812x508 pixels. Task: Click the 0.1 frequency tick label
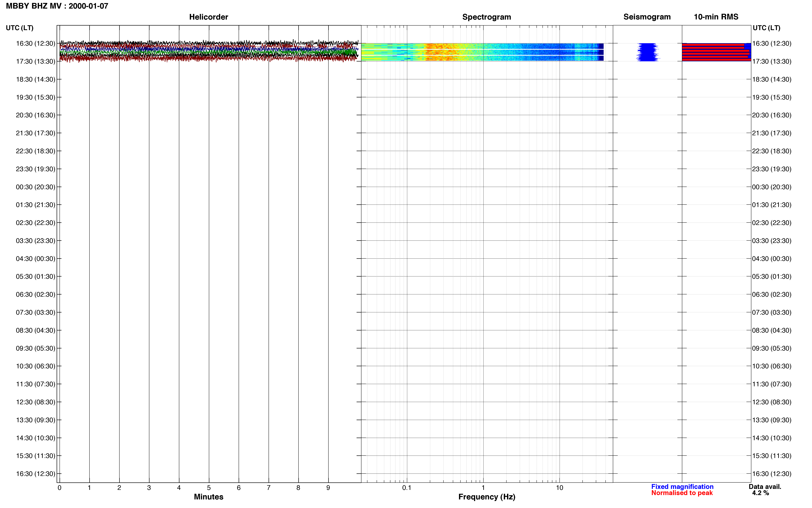[x=407, y=487]
